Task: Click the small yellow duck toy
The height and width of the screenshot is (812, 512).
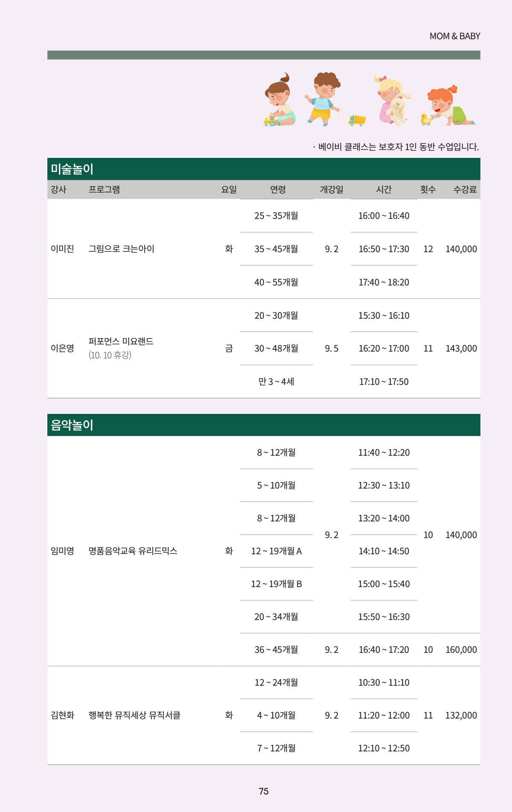Action: click(x=426, y=119)
